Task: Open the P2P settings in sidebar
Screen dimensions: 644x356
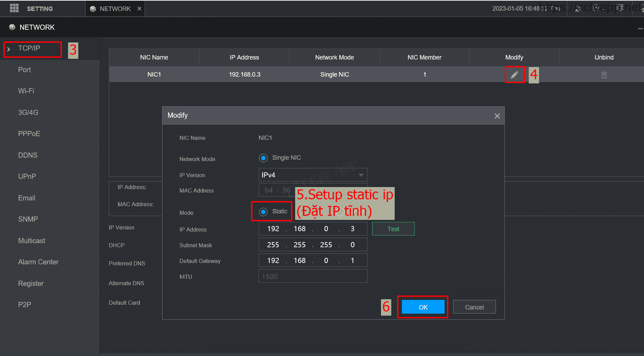Action: (24, 305)
